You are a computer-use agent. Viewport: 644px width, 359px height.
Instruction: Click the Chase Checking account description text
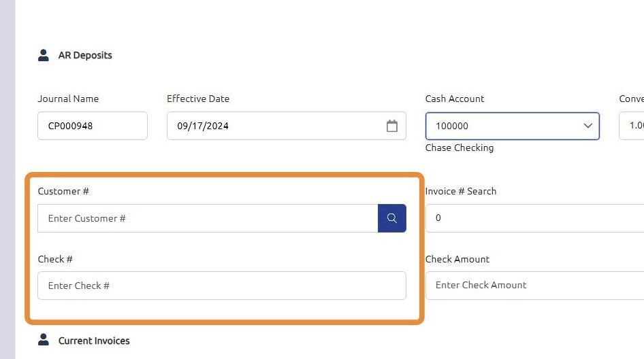click(460, 148)
